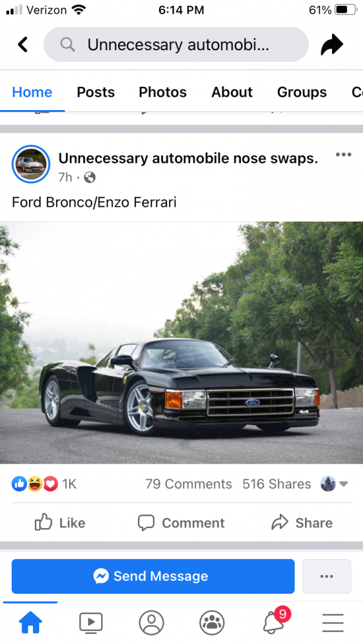This screenshot has height=644, width=363.
Task: Tap the back arrow icon
Action: coord(23,44)
